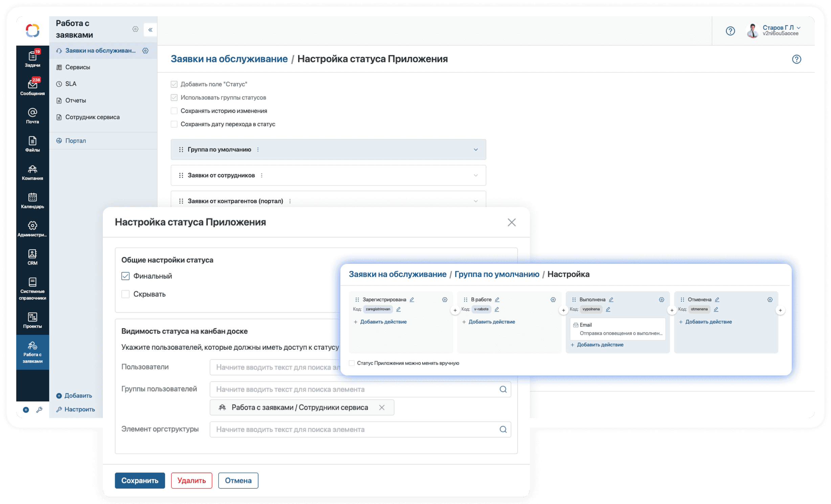The image size is (831, 504).
Task: Open the Задачи sidebar icon
Action: (32, 59)
